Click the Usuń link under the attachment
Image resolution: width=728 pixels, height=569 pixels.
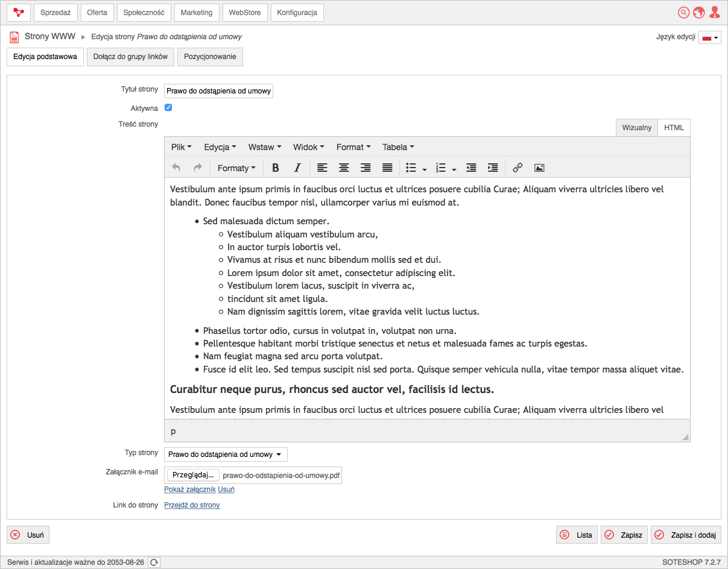tap(226, 489)
